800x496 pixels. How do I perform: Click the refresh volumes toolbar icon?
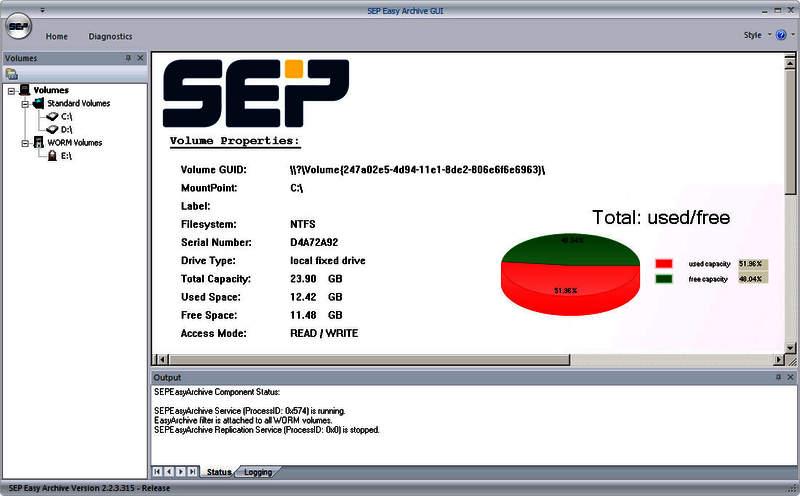coord(11,75)
